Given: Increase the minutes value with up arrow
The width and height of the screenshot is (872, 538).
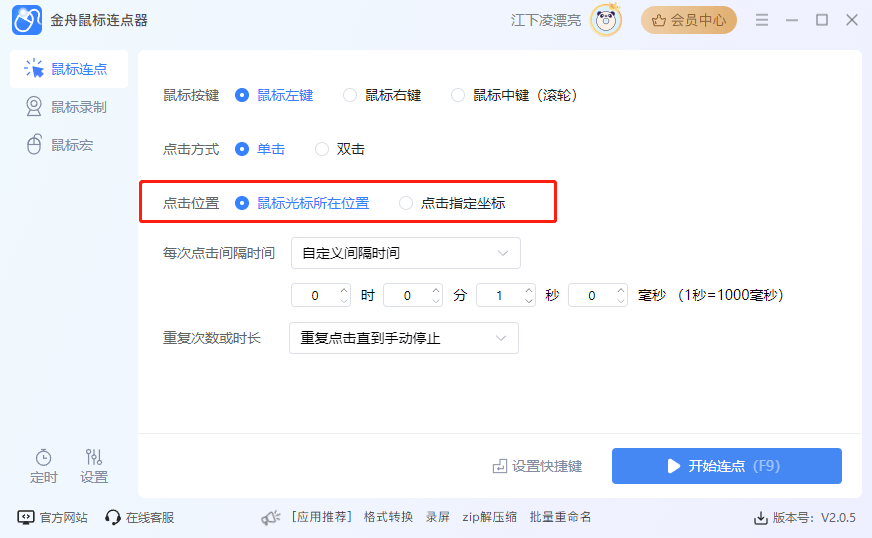Looking at the screenshot, I should (437, 289).
